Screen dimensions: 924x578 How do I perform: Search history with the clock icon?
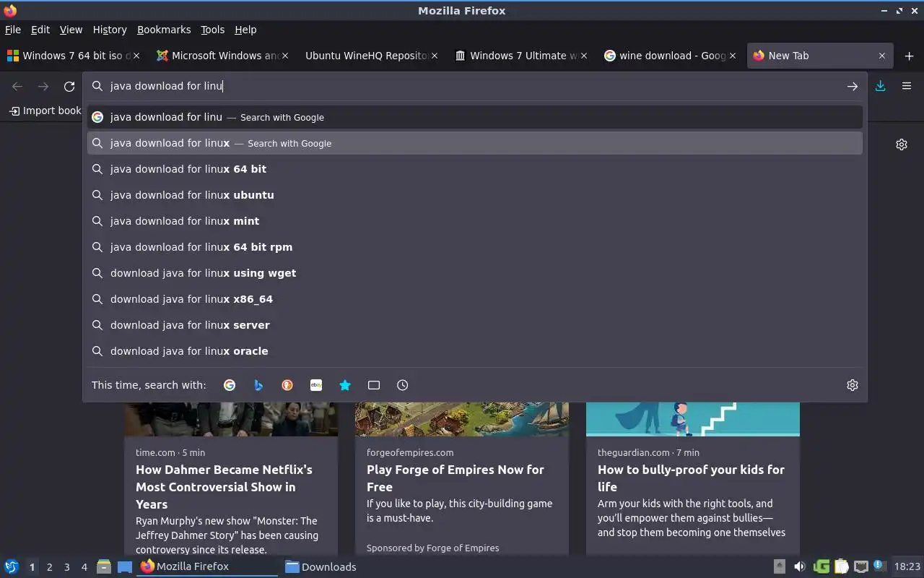(x=403, y=385)
